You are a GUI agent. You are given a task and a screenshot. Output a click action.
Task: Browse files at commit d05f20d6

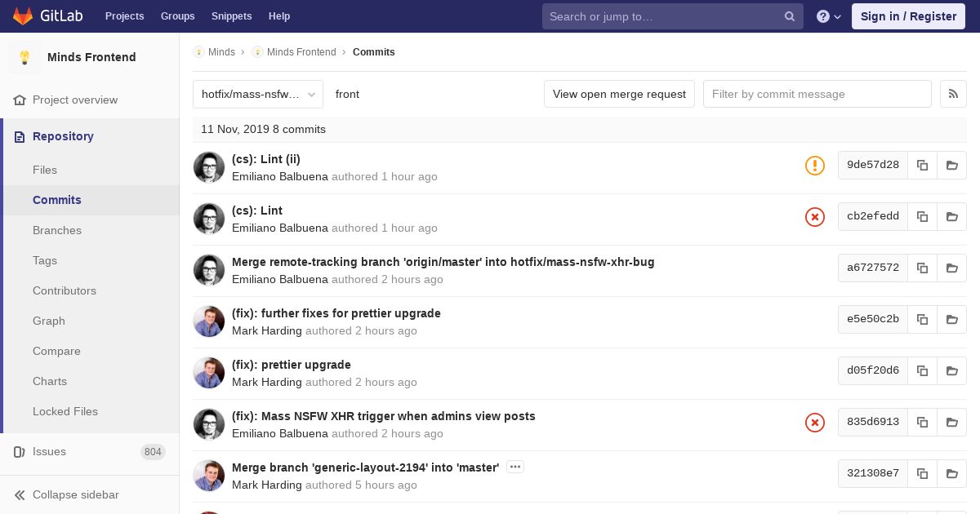coord(951,370)
